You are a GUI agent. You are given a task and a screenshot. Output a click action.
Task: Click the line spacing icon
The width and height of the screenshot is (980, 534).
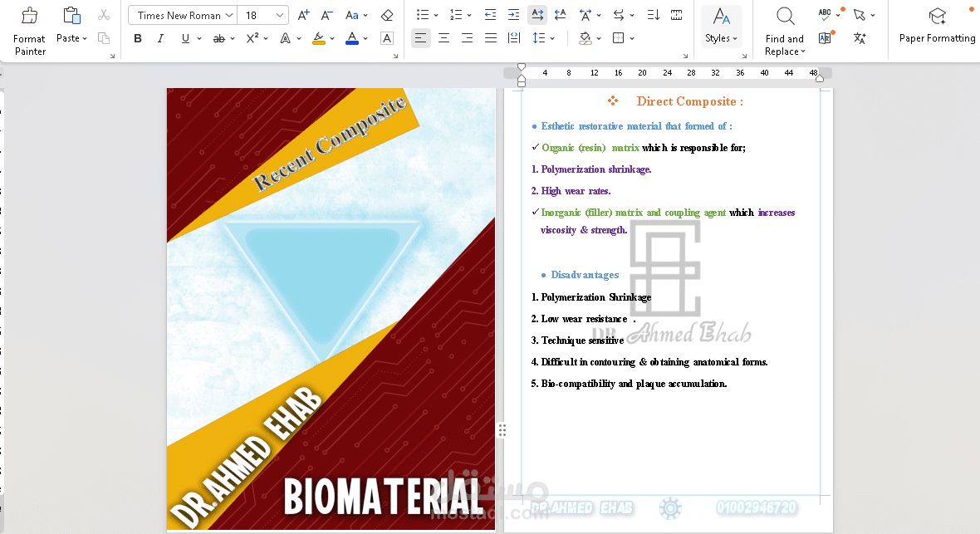pyautogui.click(x=539, y=38)
